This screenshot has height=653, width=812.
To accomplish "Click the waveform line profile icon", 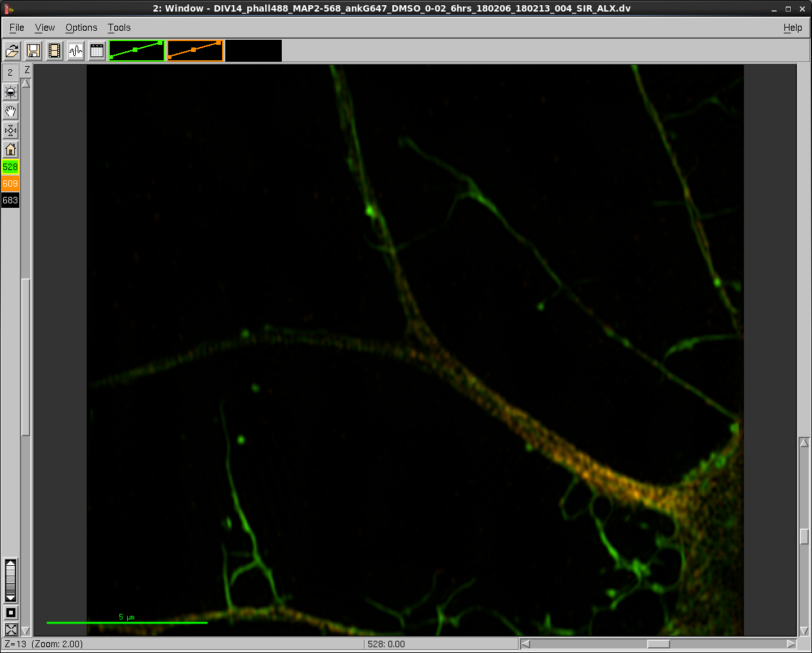I will 76,51.
